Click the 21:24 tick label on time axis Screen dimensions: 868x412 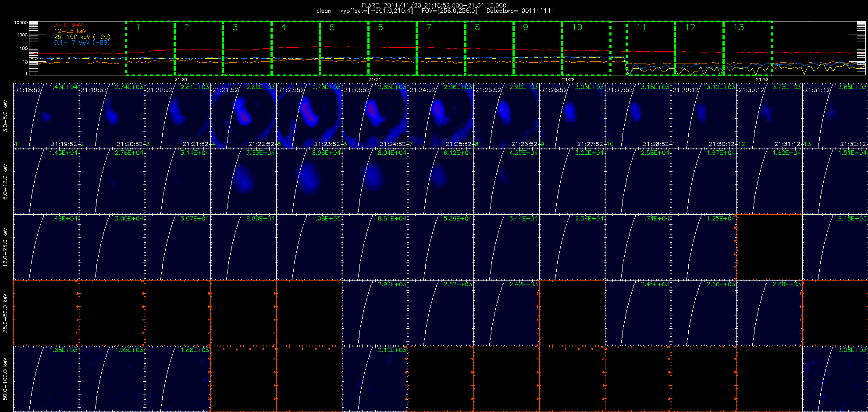pyautogui.click(x=374, y=80)
